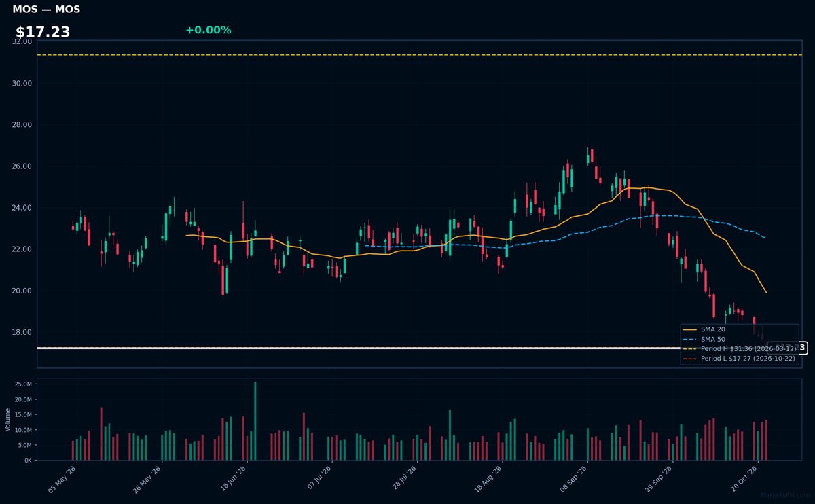Click the blue dashed SMA 50 legend sample

(690, 339)
